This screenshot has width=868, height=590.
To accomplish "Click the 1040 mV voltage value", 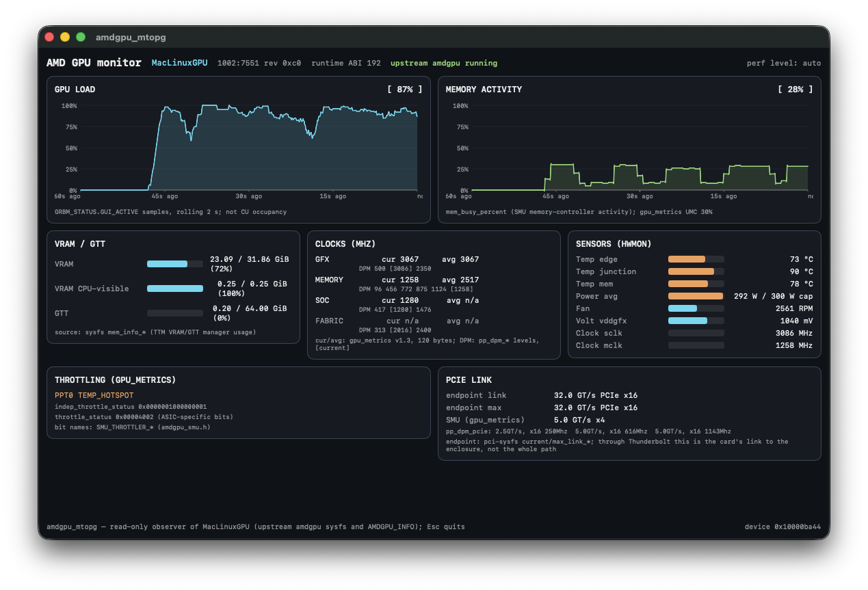I will (x=797, y=321).
